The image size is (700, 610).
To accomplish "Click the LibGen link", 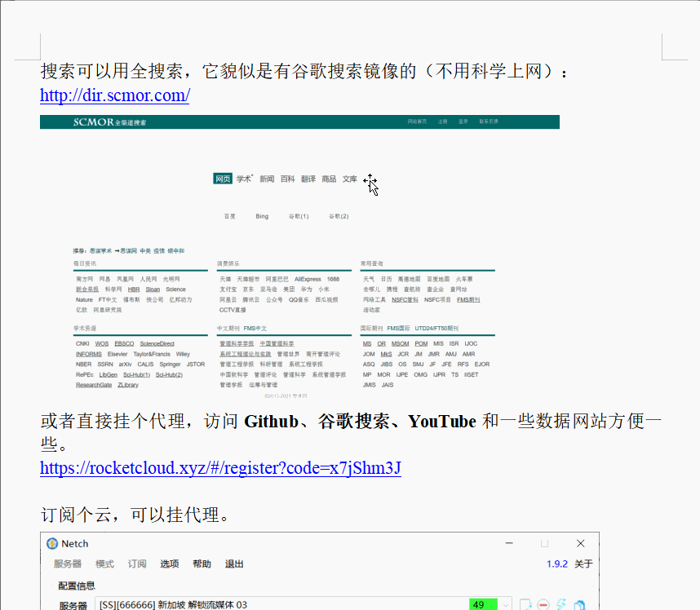I will (108, 375).
